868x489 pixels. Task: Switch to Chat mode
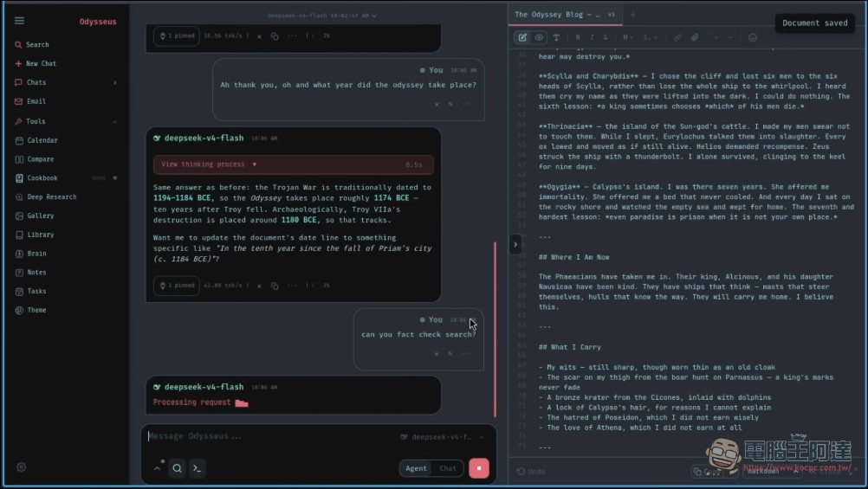click(448, 468)
